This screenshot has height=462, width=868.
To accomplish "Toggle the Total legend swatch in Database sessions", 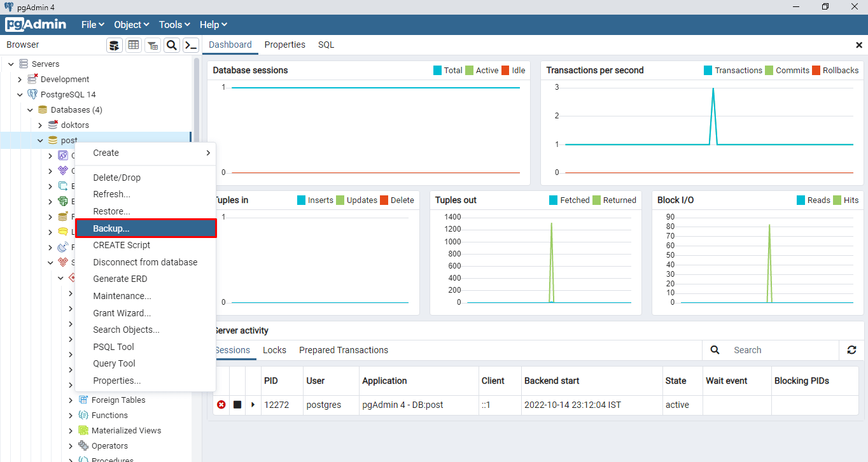I will [437, 71].
